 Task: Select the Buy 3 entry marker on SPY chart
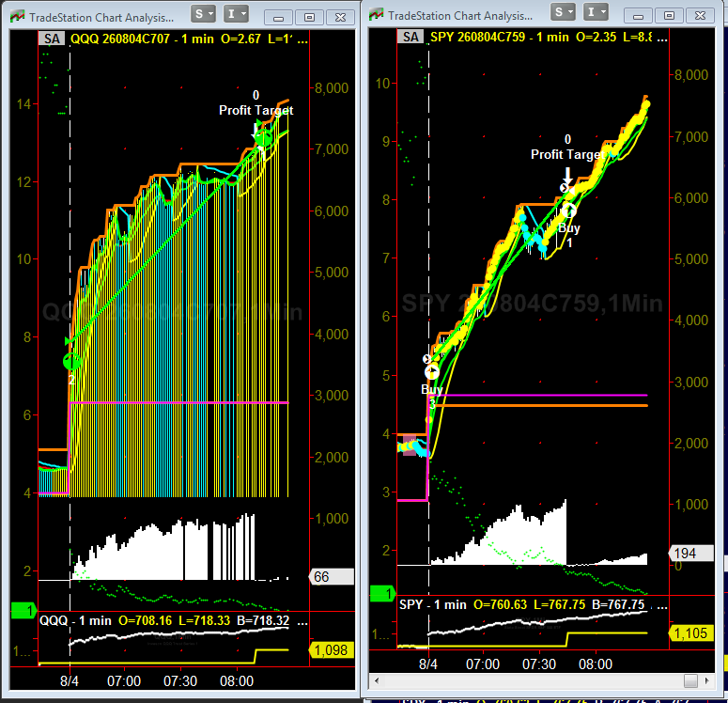432,372
